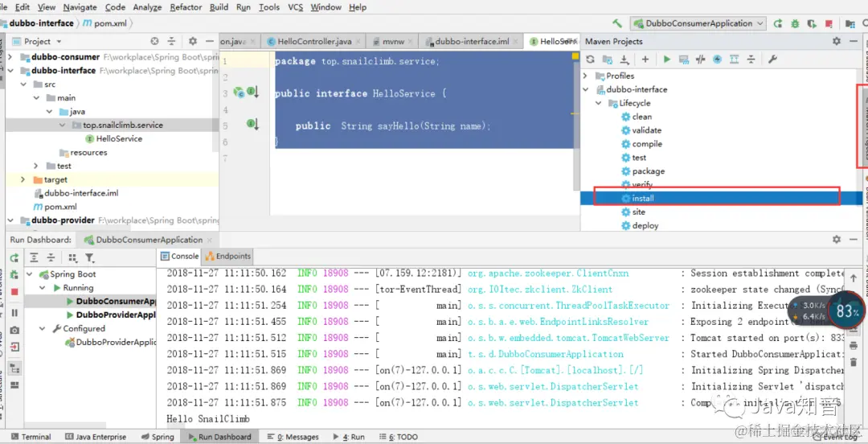Rerun app from Run Dashboard sidebar
Screen dimensions: 868x444
14,257
